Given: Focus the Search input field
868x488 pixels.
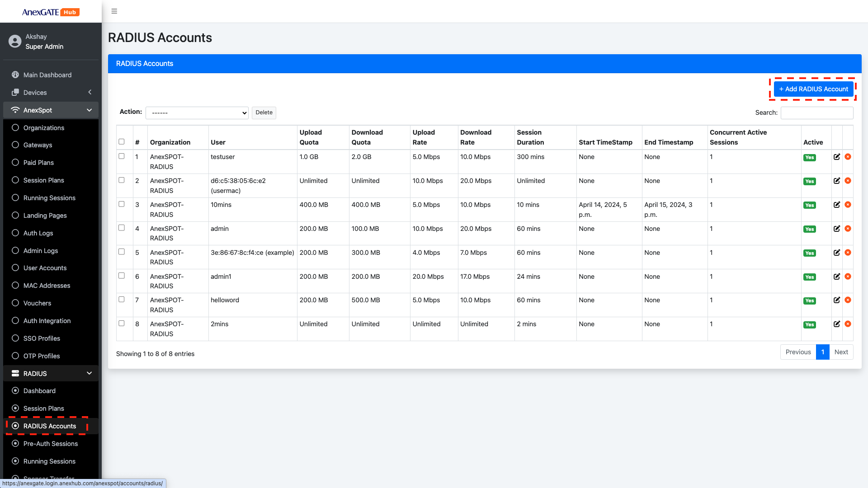Looking at the screenshot, I should [816, 113].
